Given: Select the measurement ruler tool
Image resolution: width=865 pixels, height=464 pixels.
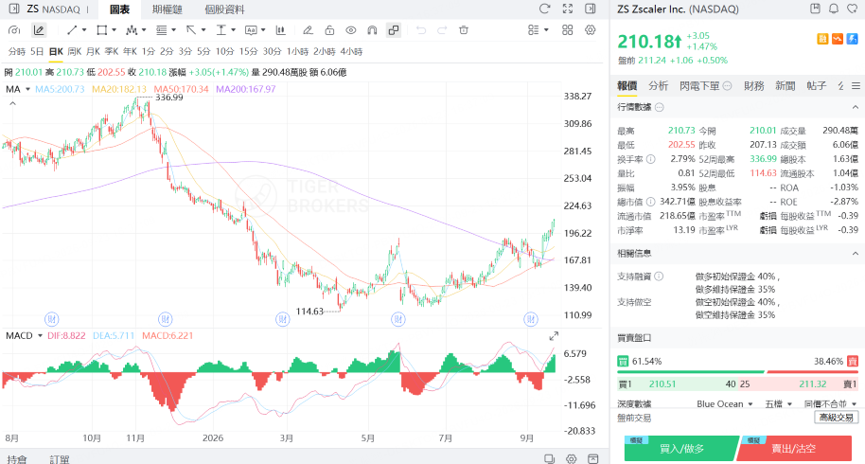Looking at the screenshot, I should tap(221, 30).
